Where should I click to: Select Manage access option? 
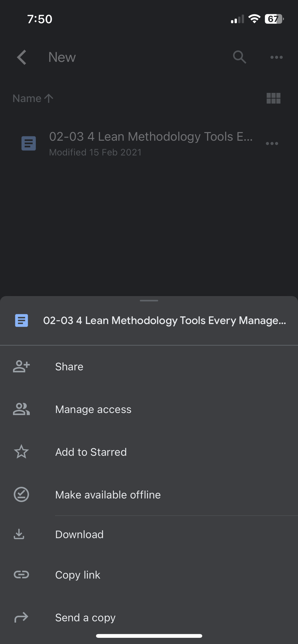click(x=93, y=409)
